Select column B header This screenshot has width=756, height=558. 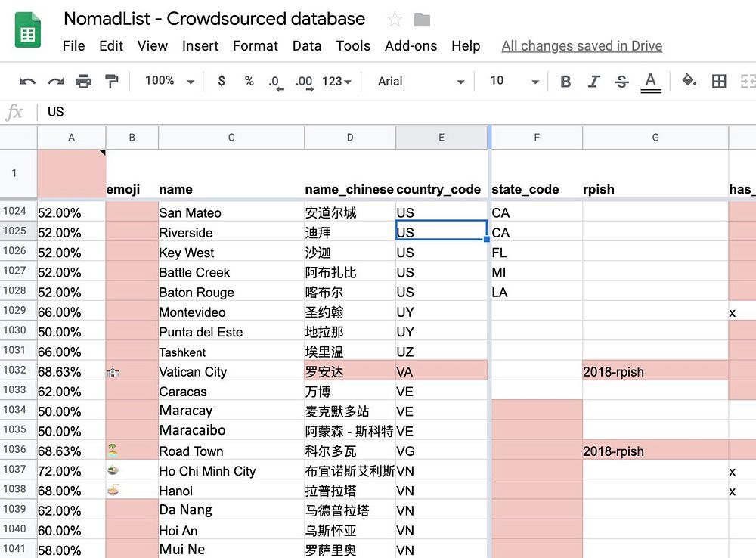click(132, 138)
